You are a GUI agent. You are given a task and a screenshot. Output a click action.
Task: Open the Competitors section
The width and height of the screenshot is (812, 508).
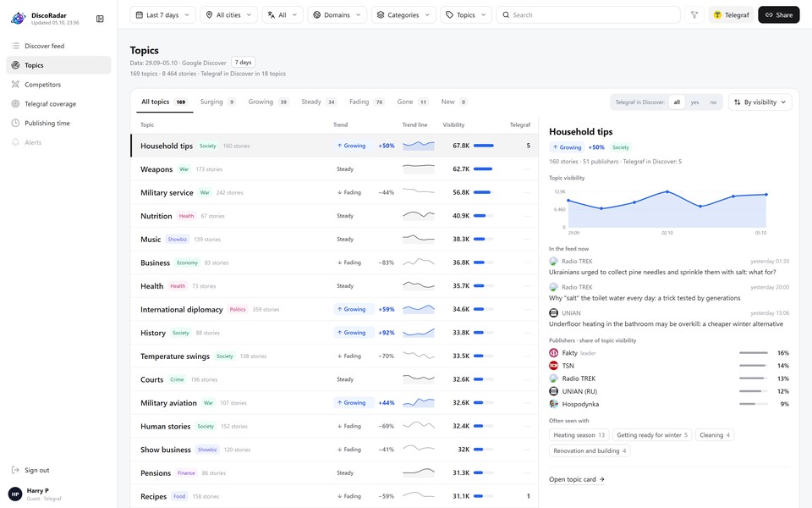point(58,85)
